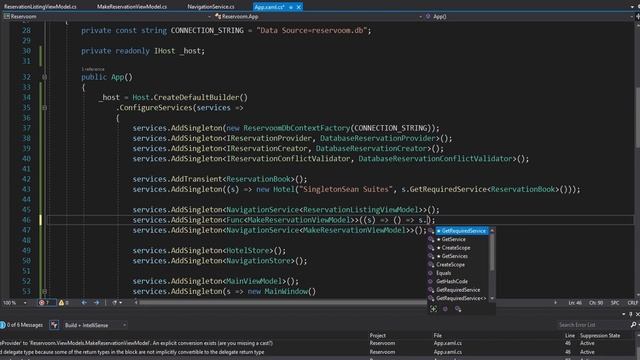Switch to MakeReservationViewModel.cs tab
The width and height of the screenshot is (640, 360).
[x=132, y=7]
